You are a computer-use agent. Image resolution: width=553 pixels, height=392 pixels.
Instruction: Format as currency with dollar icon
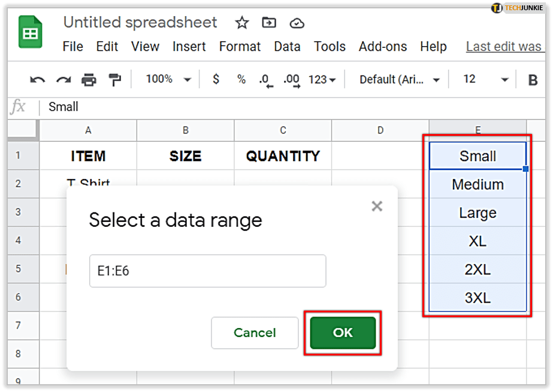coord(216,79)
